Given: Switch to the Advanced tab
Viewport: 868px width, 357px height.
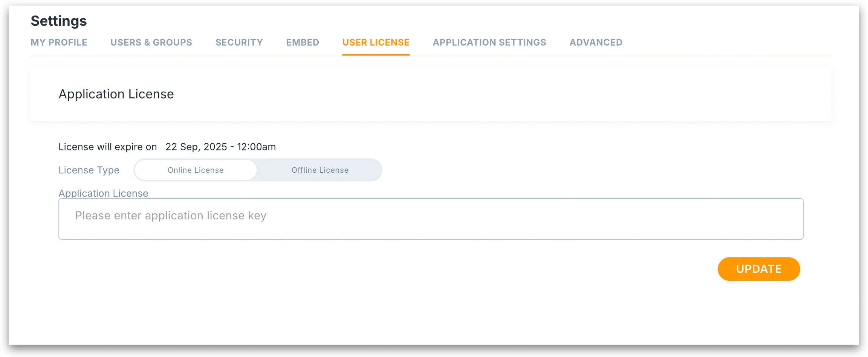Looking at the screenshot, I should pos(596,42).
